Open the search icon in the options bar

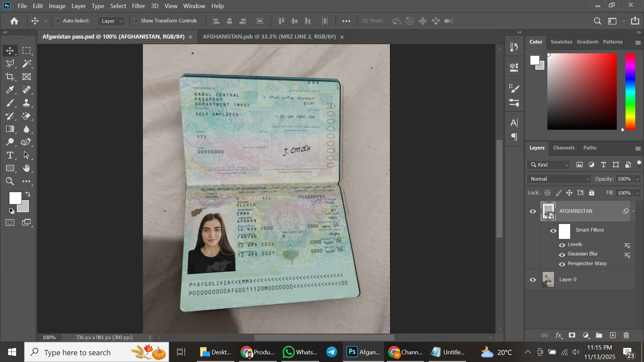click(597, 21)
